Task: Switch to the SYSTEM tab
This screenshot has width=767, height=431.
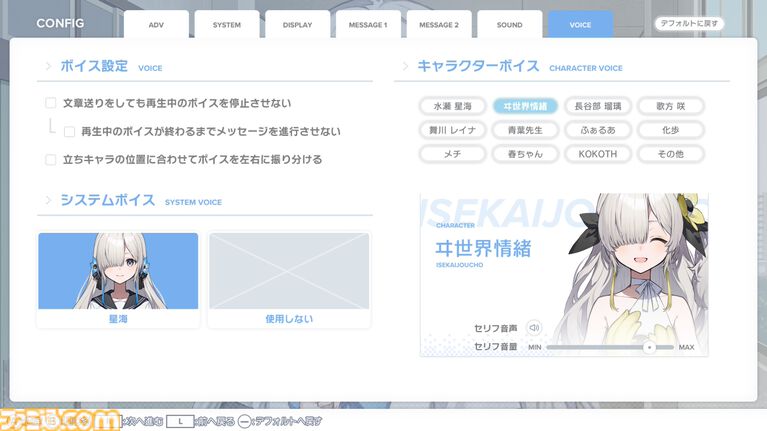Action: click(227, 25)
